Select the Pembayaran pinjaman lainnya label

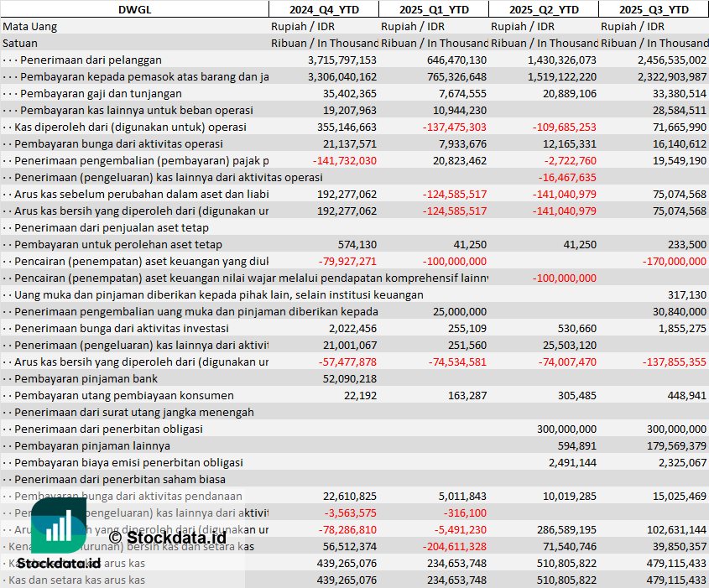[x=92, y=446]
